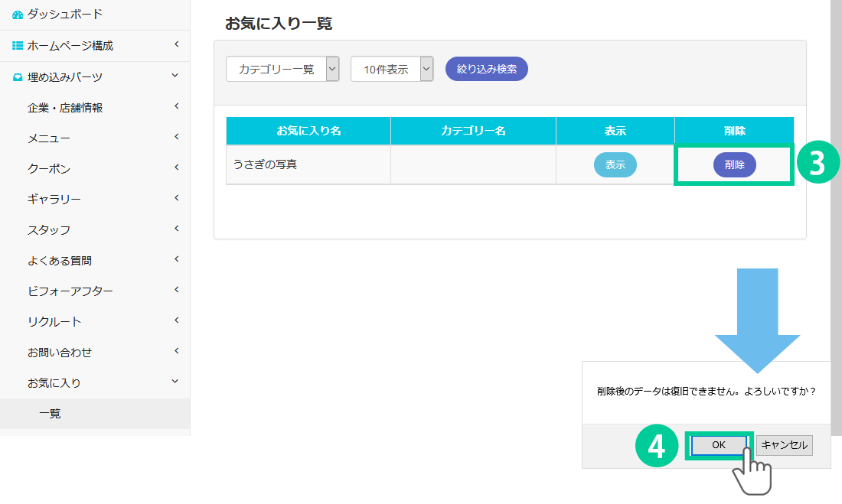Click 表示 button for うさぎの写真
The width and height of the screenshot is (842, 504).
click(x=615, y=164)
